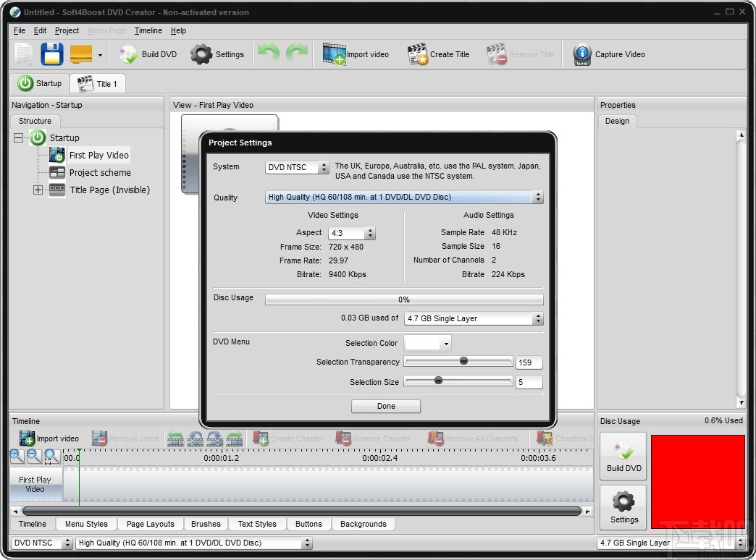The image size is (756, 560).
Task: Switch to the Menu Styles tab
Action: tap(85, 524)
